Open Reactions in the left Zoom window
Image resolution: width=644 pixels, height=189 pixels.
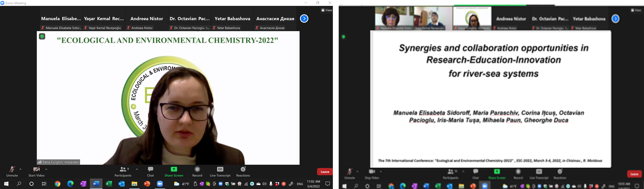click(243, 171)
